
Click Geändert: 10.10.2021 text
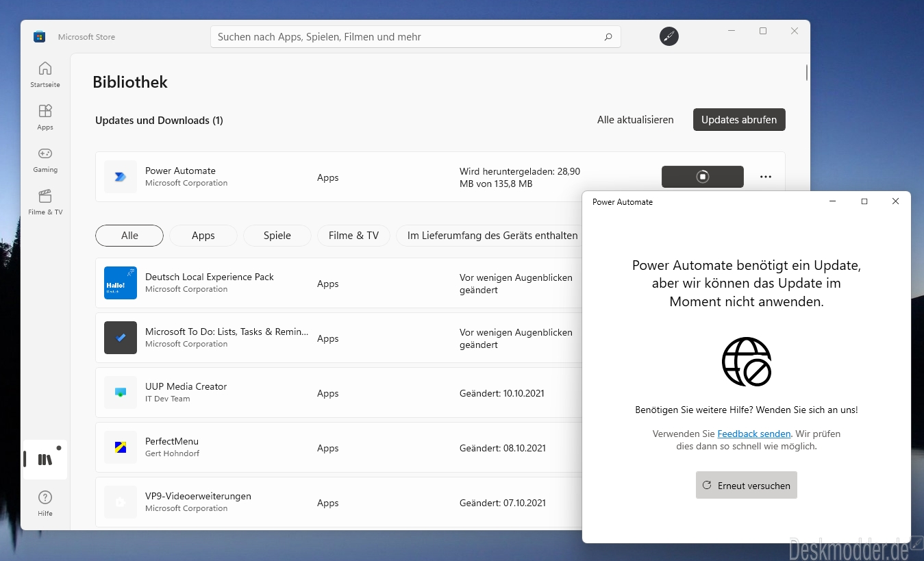point(502,394)
